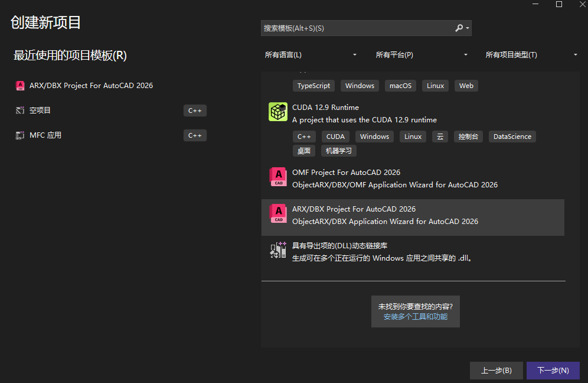
Task: Open the 所有平台 platform dropdown
Action: point(422,55)
